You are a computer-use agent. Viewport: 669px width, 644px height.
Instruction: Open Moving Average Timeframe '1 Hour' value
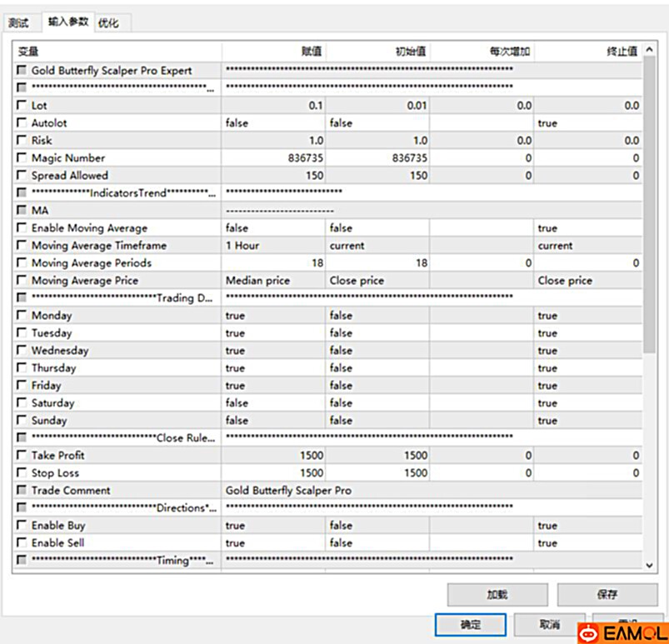[x=272, y=246]
